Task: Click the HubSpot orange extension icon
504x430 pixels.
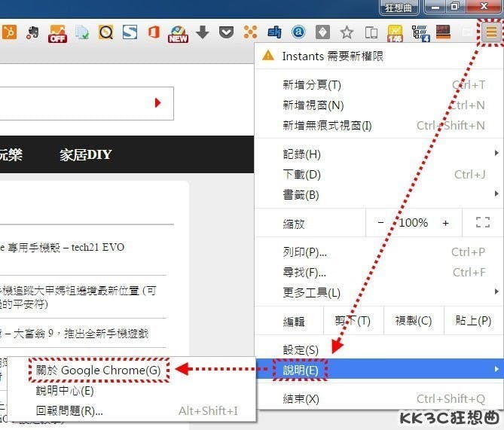Action: (9, 32)
